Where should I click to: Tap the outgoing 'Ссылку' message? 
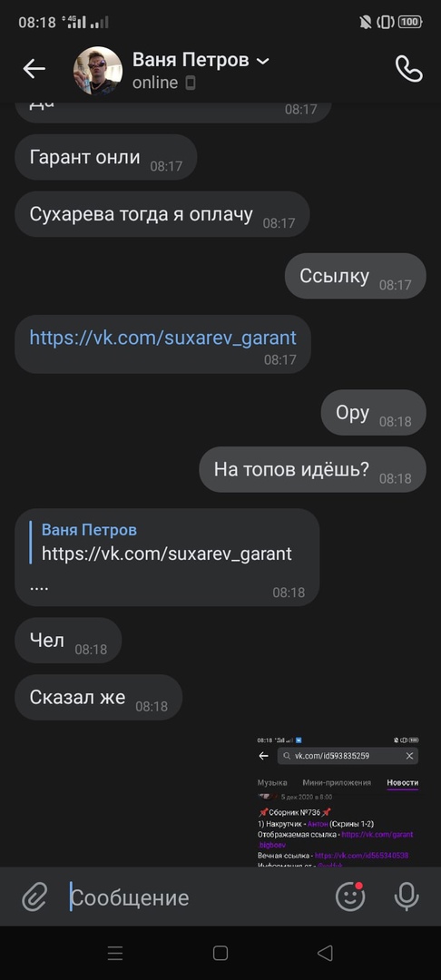tap(356, 276)
